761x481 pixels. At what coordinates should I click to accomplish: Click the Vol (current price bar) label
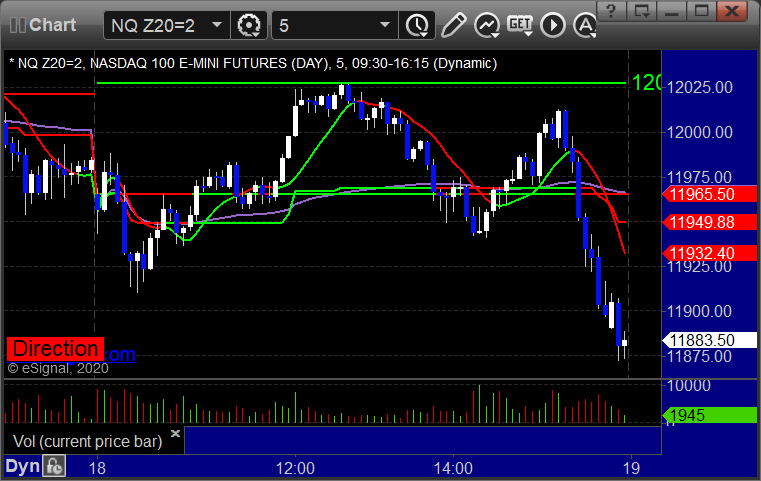87,441
